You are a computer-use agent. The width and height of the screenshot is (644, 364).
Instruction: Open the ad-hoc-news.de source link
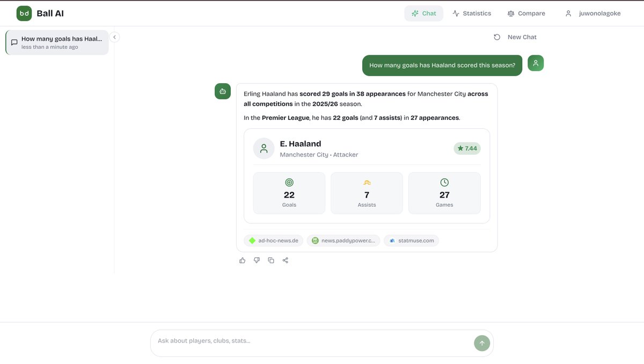click(274, 241)
